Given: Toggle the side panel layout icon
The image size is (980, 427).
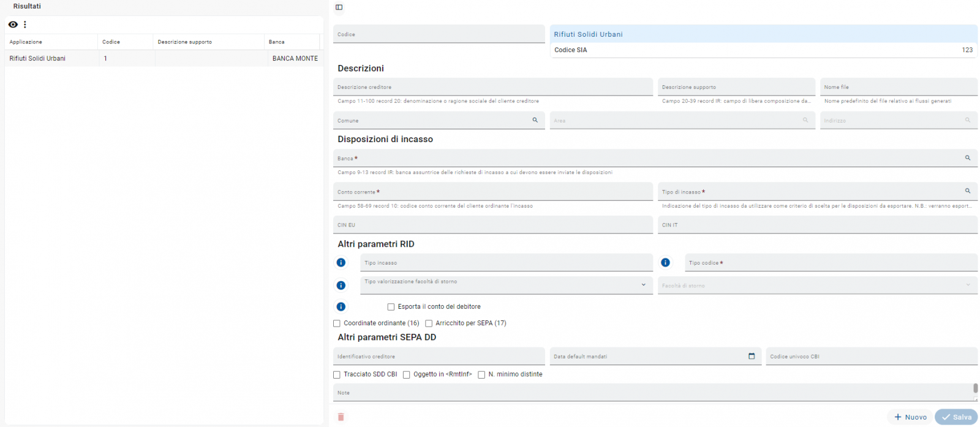Looking at the screenshot, I should pyautogui.click(x=339, y=7).
